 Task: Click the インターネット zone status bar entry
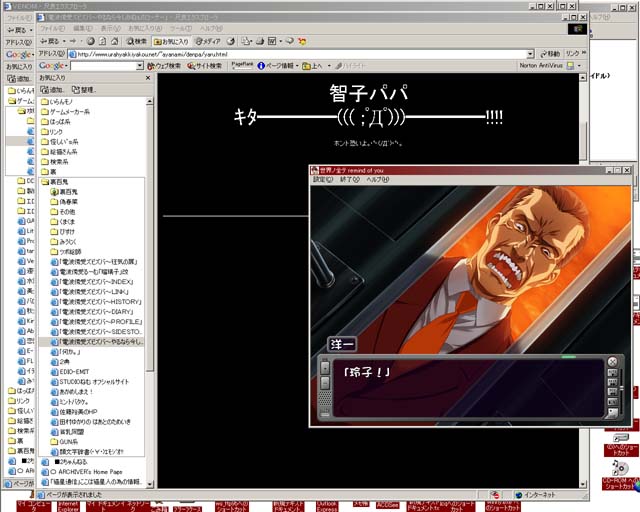[535, 495]
